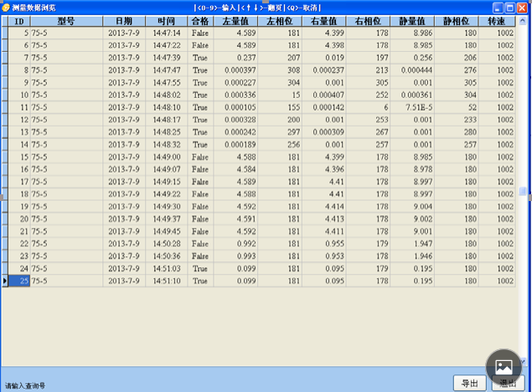Screen dimensions: 532x392
Task: Maximize the 测量数据浏览 window
Action: tap(512, 7)
